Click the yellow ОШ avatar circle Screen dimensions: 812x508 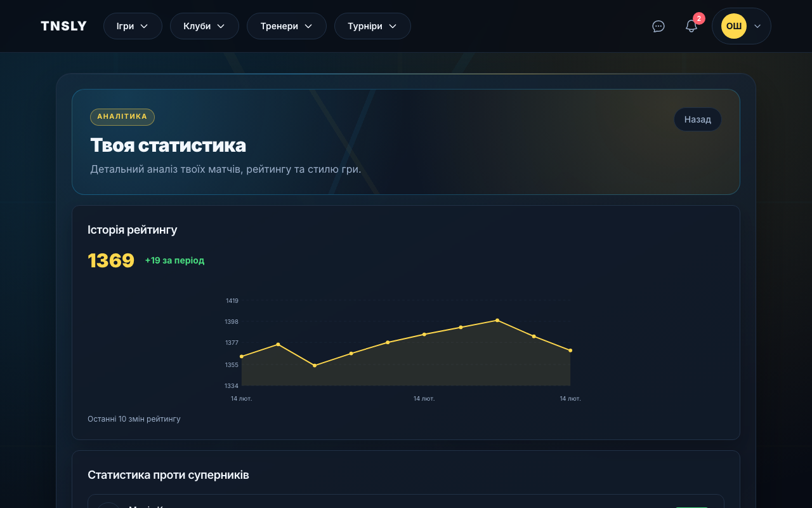coord(733,26)
